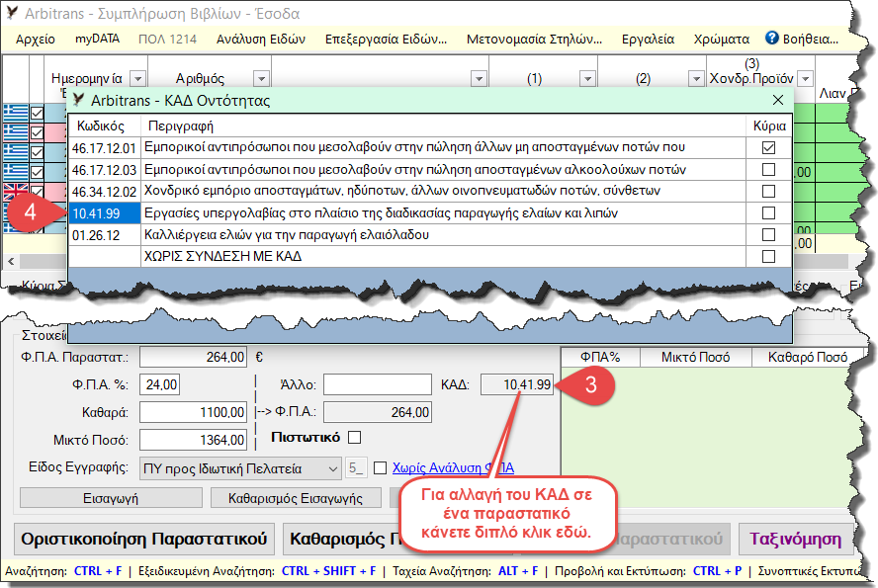Viewport: 878px width, 588px height.
Task: Open the filter dropdown left of column (1)
Action: (x=479, y=79)
